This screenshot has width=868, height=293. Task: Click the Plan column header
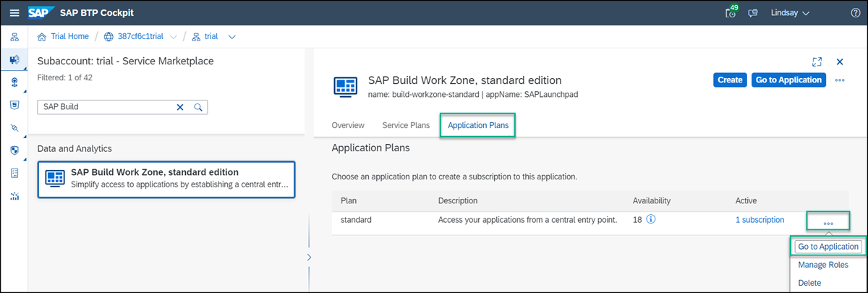[x=348, y=200]
